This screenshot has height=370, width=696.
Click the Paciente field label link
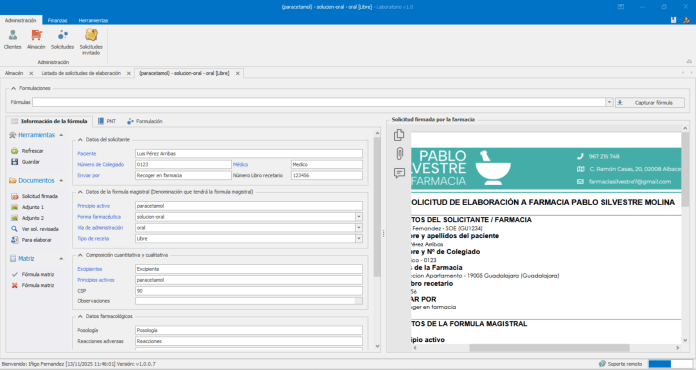point(87,154)
